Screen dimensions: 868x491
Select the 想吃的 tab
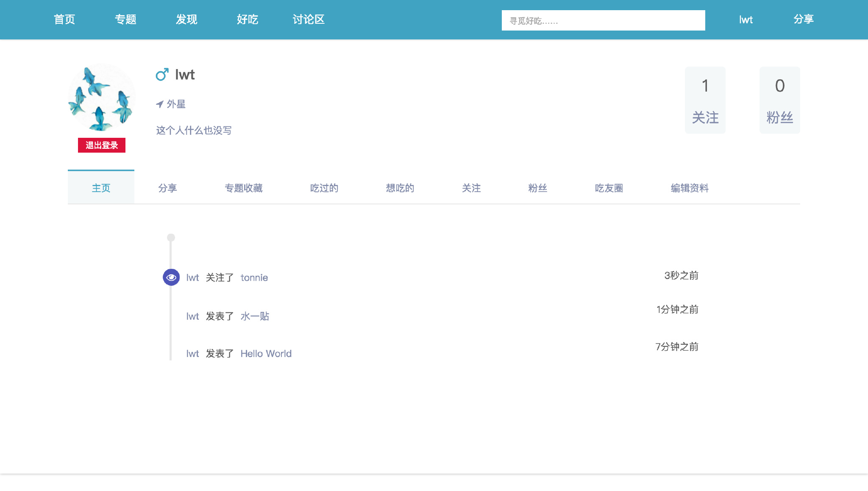400,188
